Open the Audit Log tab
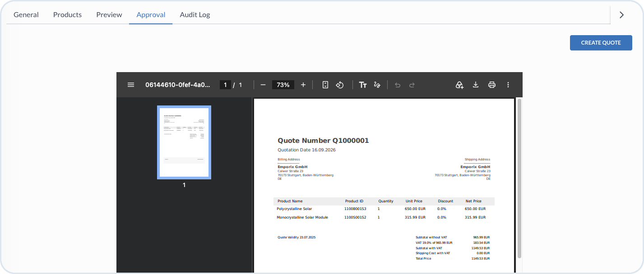The width and height of the screenshot is (644, 274). tap(195, 15)
